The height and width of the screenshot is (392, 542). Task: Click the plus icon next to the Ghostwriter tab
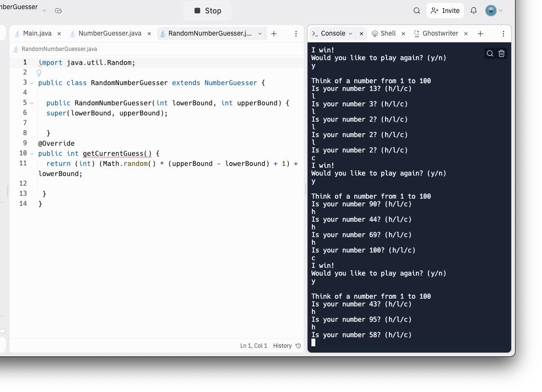click(480, 33)
